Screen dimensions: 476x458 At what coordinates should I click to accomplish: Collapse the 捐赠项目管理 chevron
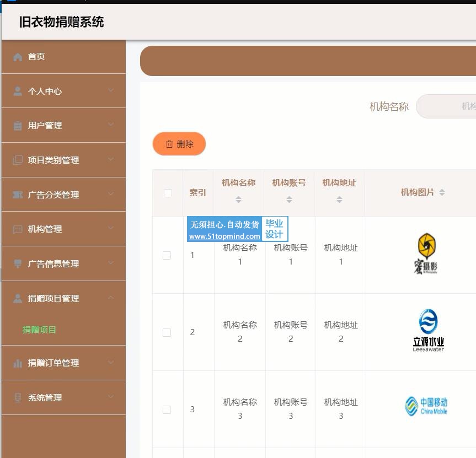pos(111,298)
